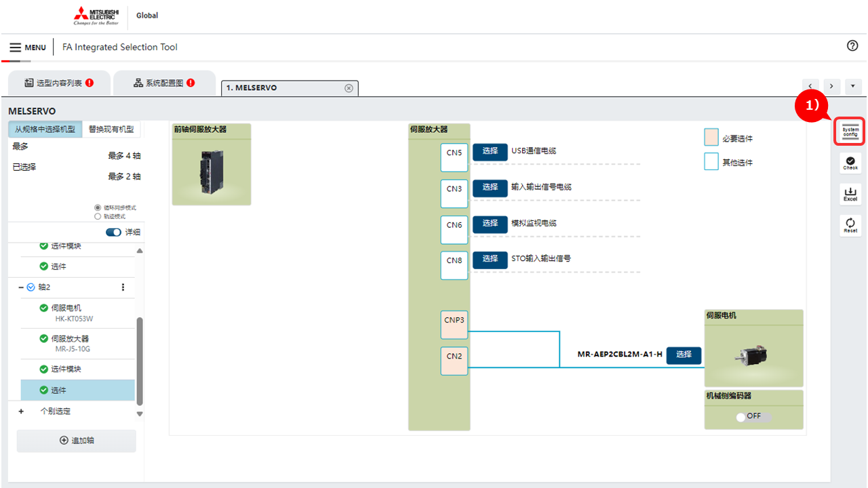Expand the 个别选定 section
Viewport: 868px width, 488px height.
[x=21, y=411]
